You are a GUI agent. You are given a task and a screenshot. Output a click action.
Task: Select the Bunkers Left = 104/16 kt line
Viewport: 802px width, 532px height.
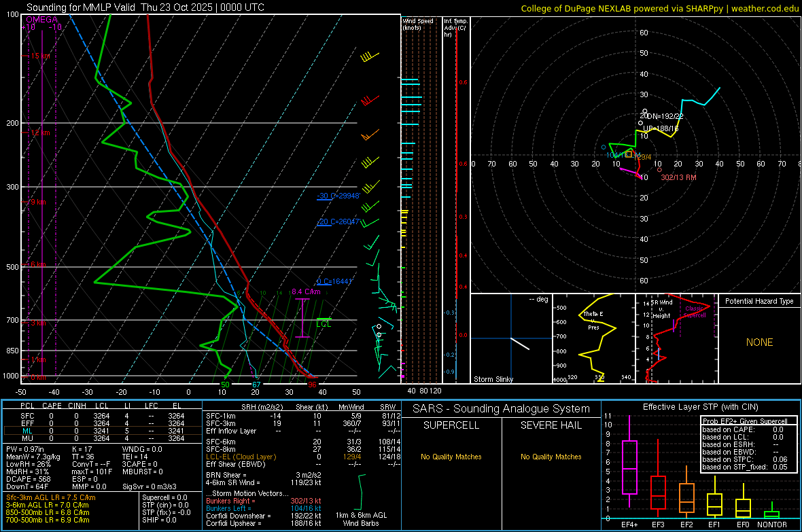[264, 508]
